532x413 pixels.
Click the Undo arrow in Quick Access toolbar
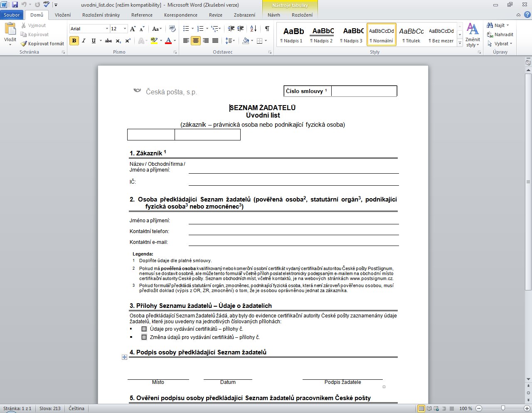[24, 5]
